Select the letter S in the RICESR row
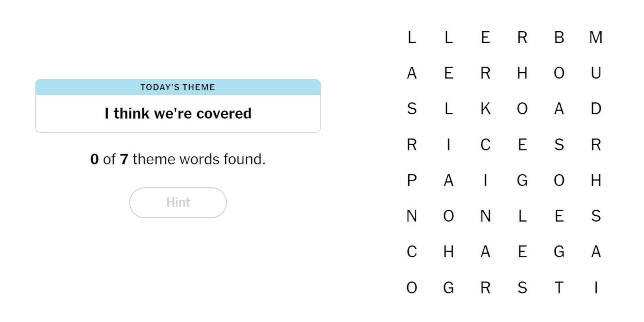 pyautogui.click(x=559, y=145)
